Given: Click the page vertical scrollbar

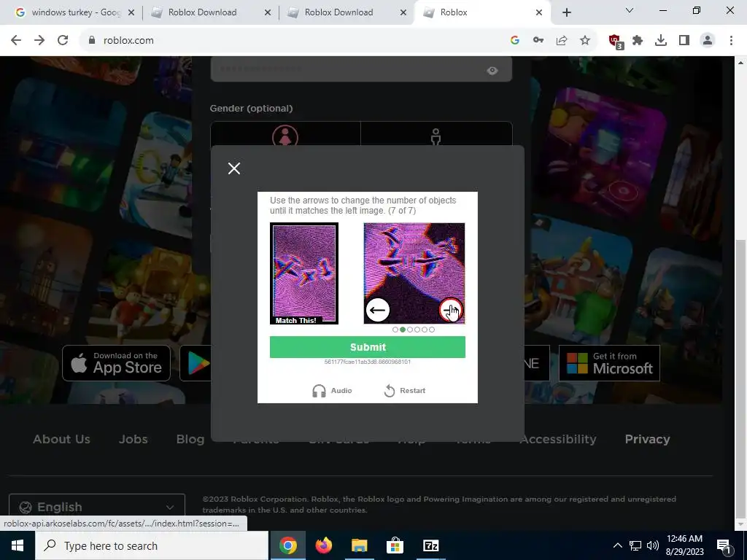Looking at the screenshot, I should [x=740, y=381].
